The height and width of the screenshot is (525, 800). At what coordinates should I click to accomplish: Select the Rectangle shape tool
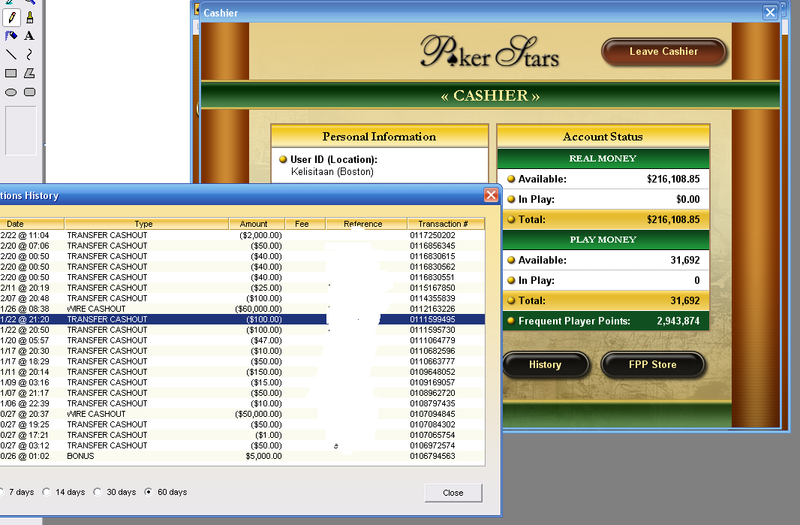(x=11, y=73)
